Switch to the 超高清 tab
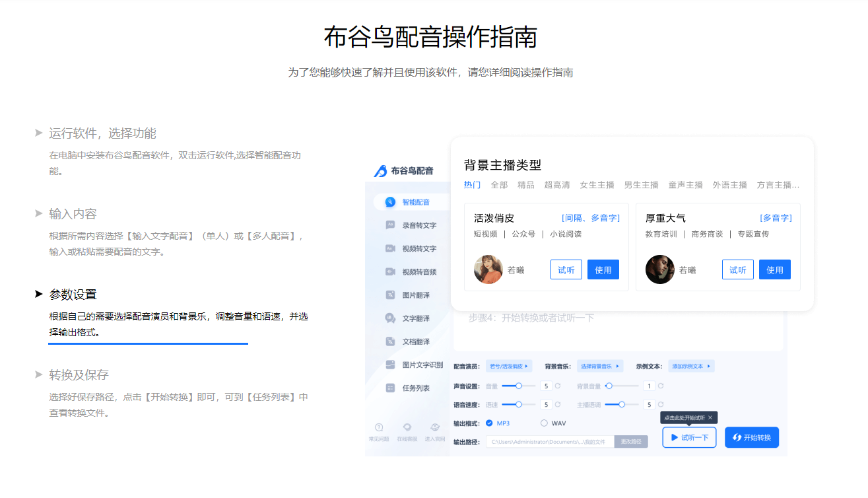The image size is (868, 498). (557, 185)
